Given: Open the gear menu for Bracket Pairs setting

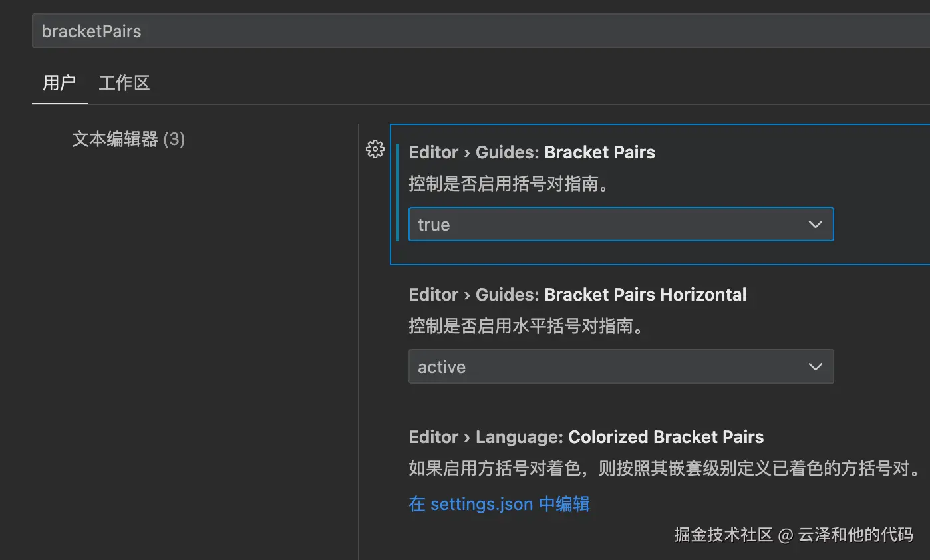Looking at the screenshot, I should coord(375,150).
